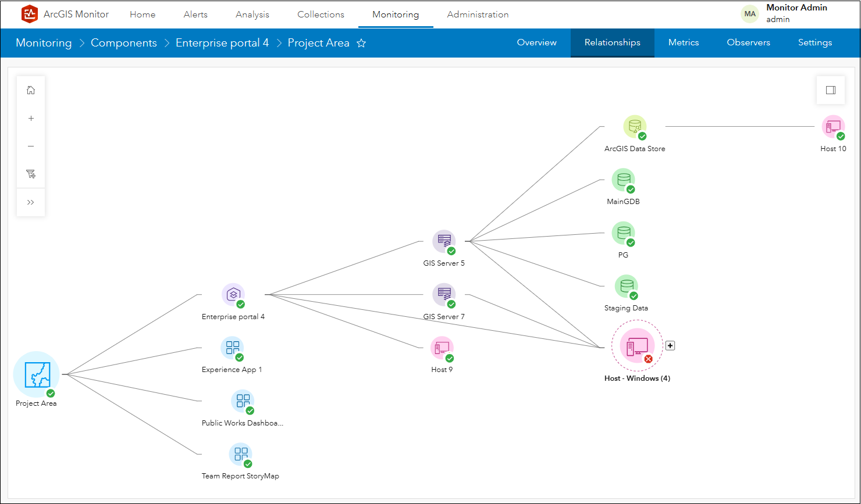The image size is (861, 504).
Task: Click the Components breadcrumb link
Action: [x=124, y=43]
